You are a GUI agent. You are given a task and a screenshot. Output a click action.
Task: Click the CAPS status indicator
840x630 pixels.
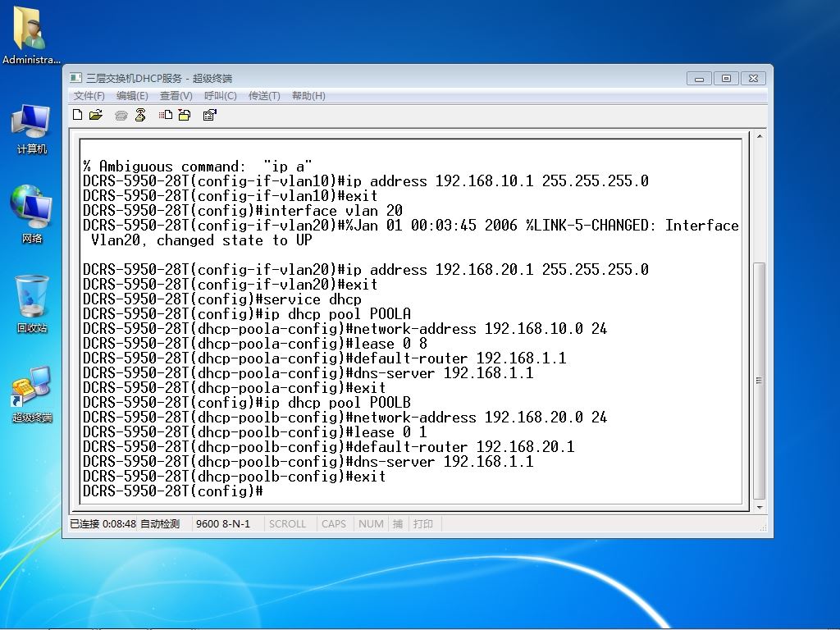(334, 524)
